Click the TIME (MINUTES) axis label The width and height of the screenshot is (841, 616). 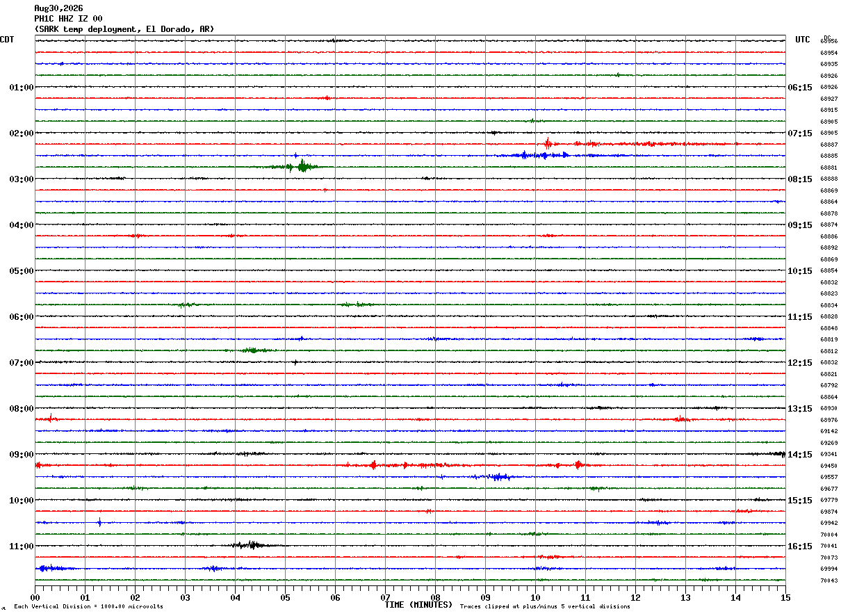pyautogui.click(x=418, y=605)
